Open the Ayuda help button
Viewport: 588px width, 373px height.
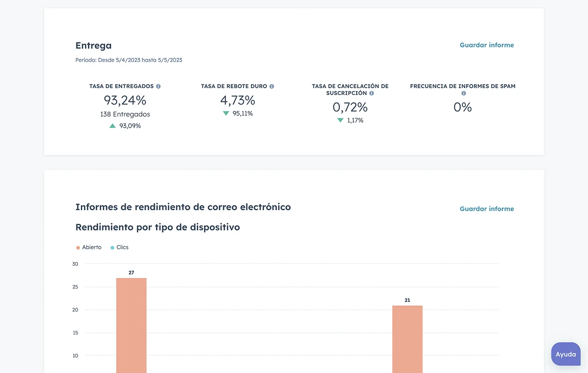(566, 354)
